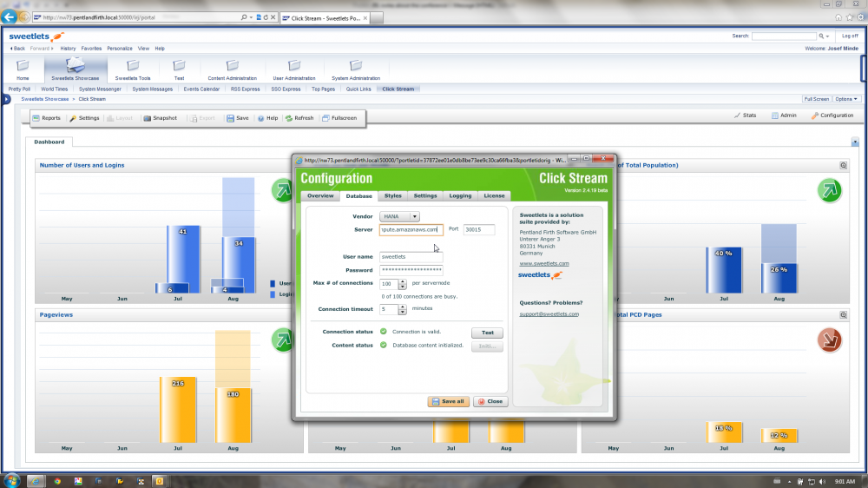
Task: Switch to the Styles tab
Action: 392,195
